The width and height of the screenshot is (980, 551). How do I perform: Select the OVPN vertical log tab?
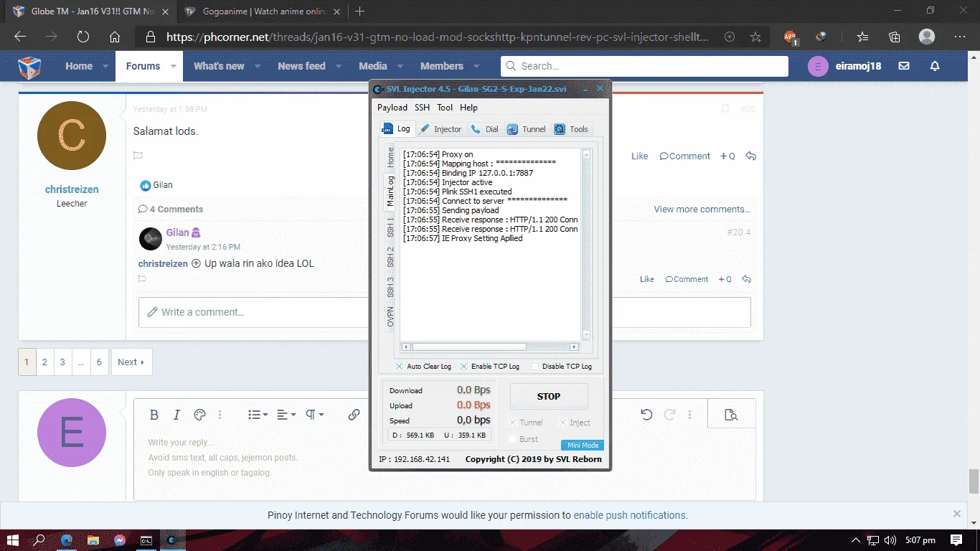point(390,316)
